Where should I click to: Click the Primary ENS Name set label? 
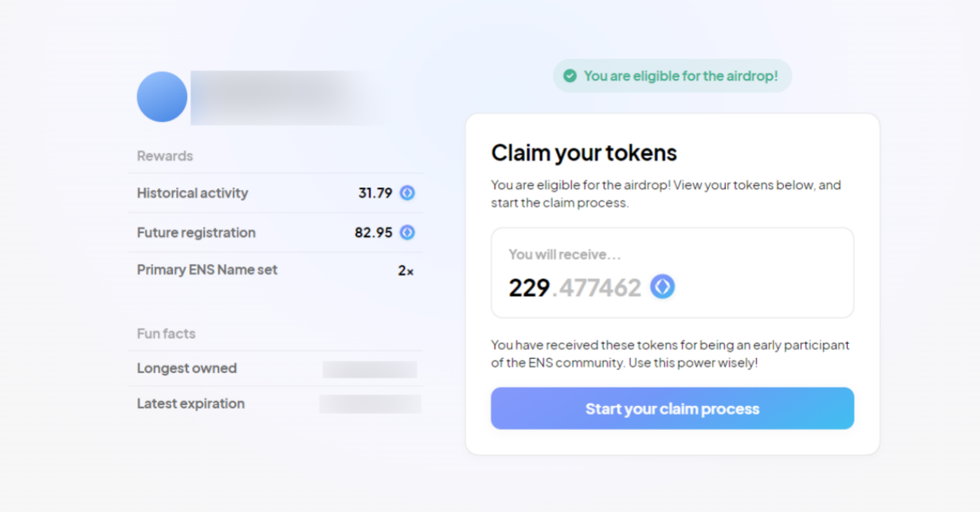pos(207,270)
